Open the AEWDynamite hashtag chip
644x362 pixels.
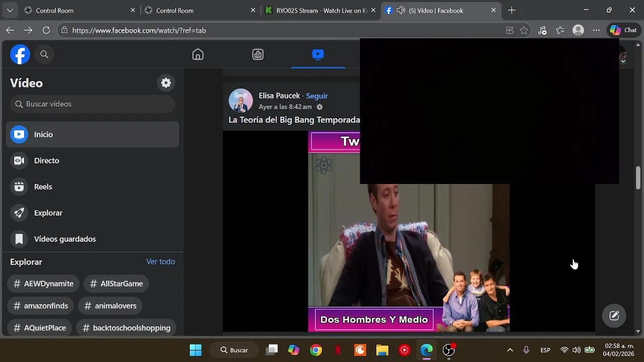pos(43,284)
